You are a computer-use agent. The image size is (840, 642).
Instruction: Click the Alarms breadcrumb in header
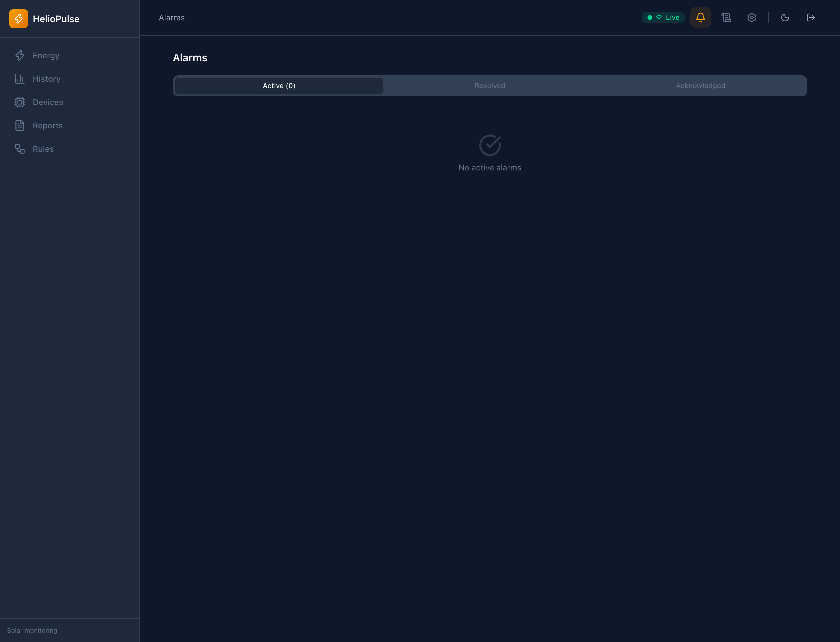[171, 18]
